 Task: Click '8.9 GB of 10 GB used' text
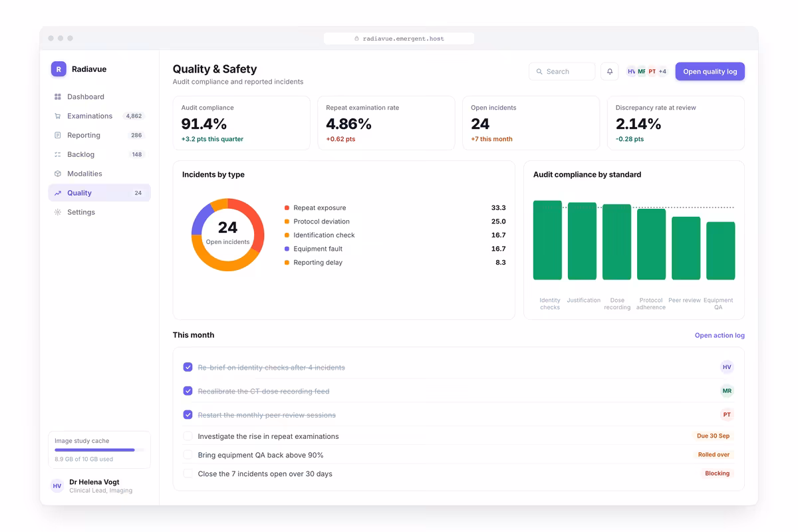pos(84,460)
